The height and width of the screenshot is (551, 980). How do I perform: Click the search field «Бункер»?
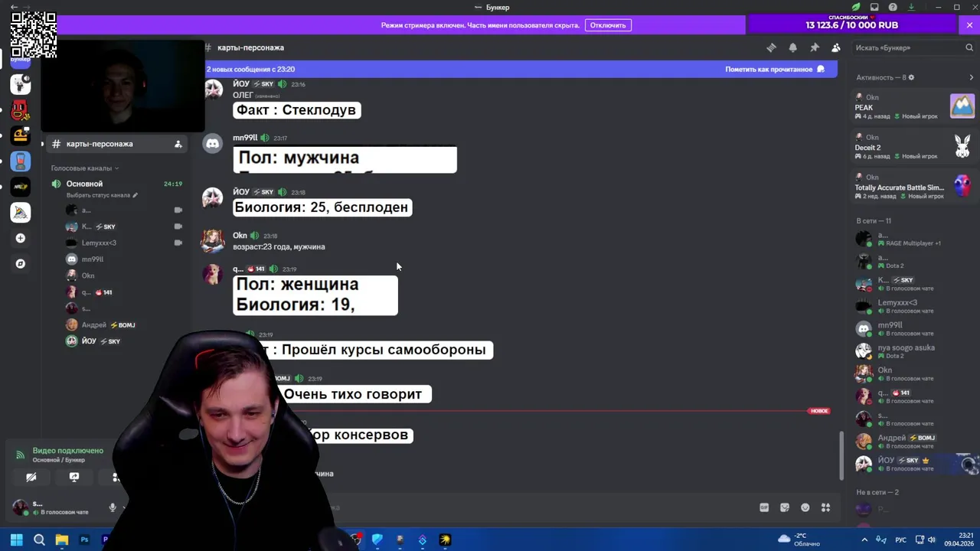coord(913,47)
